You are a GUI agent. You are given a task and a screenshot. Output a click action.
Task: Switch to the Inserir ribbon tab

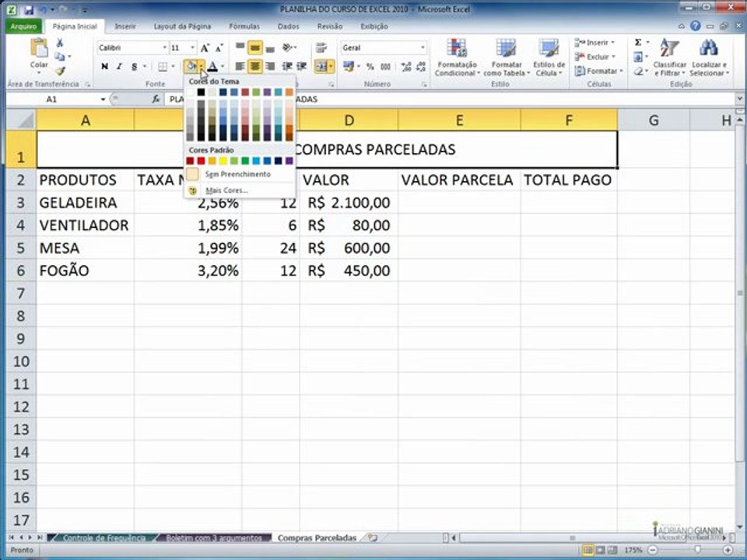click(124, 26)
